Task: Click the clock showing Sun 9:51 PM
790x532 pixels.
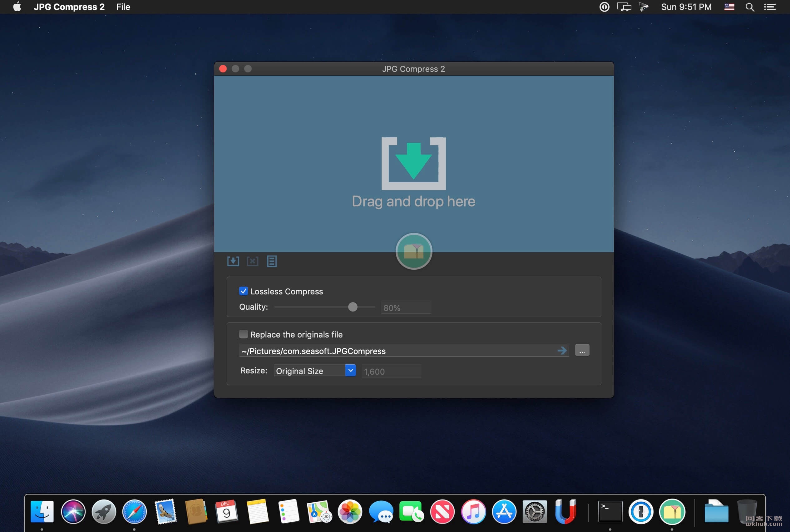Action: click(686, 7)
